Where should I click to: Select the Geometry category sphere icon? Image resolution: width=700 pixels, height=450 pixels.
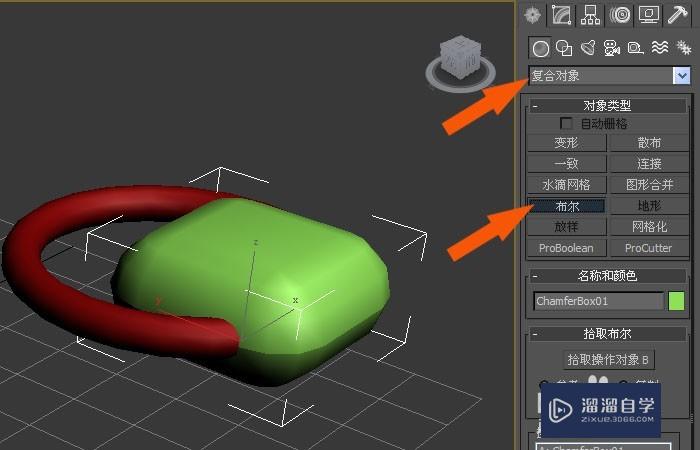coord(541,48)
